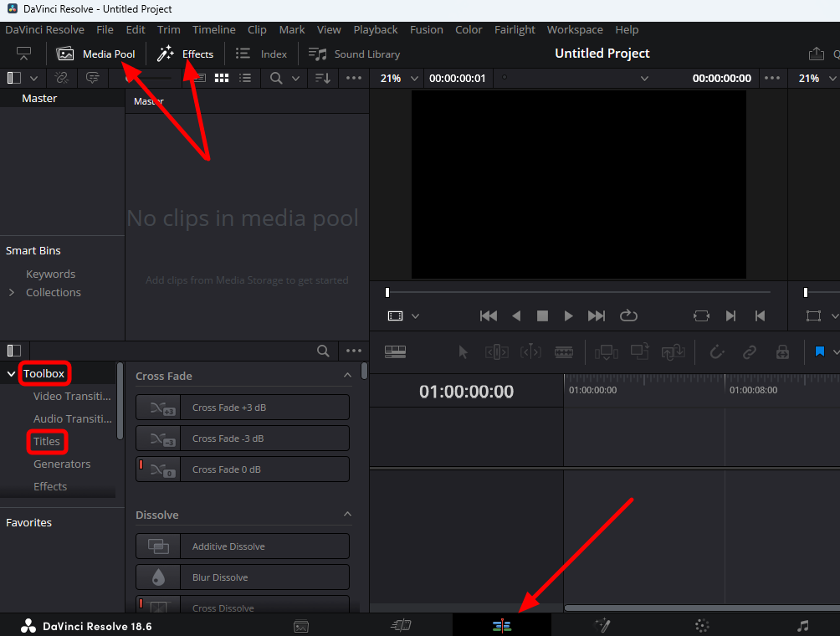Click the link clips icon in media pool
The width and height of the screenshot is (840, 636).
[62, 78]
